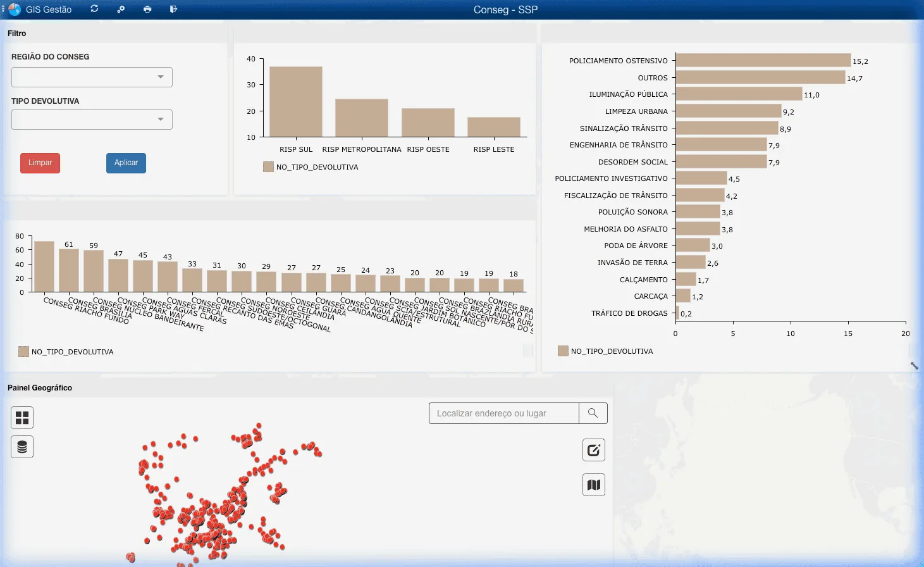Click the print icon in the header

[147, 9]
